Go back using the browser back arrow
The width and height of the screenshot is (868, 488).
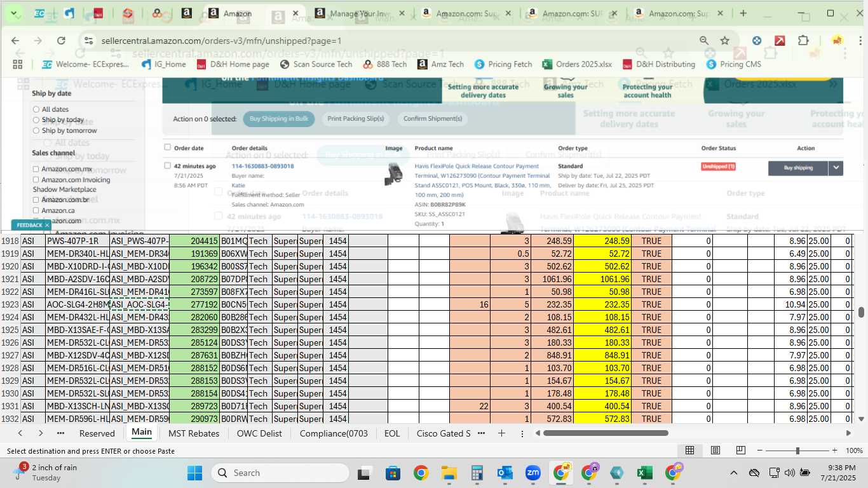pyautogui.click(x=15, y=41)
